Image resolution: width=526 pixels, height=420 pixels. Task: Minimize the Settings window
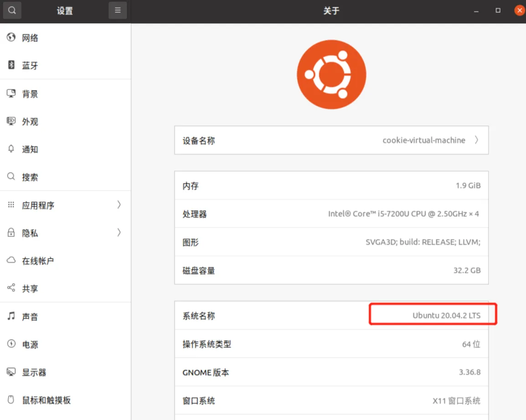pos(476,11)
